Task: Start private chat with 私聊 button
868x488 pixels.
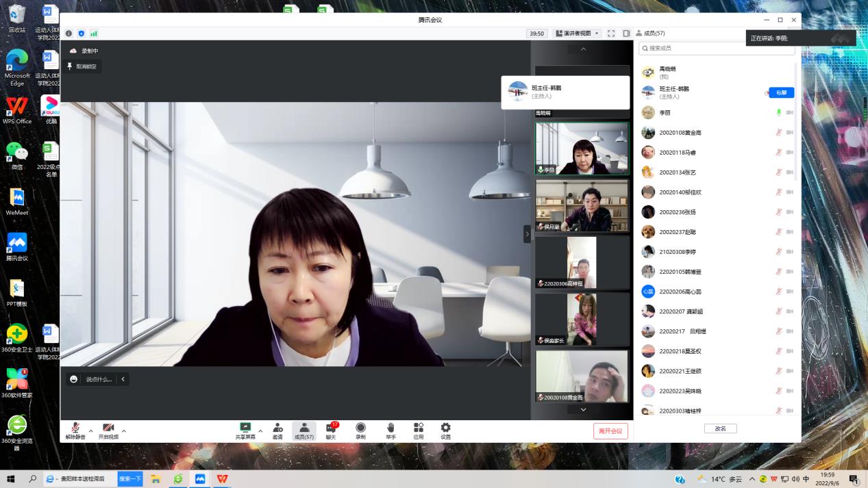Action: (782, 92)
